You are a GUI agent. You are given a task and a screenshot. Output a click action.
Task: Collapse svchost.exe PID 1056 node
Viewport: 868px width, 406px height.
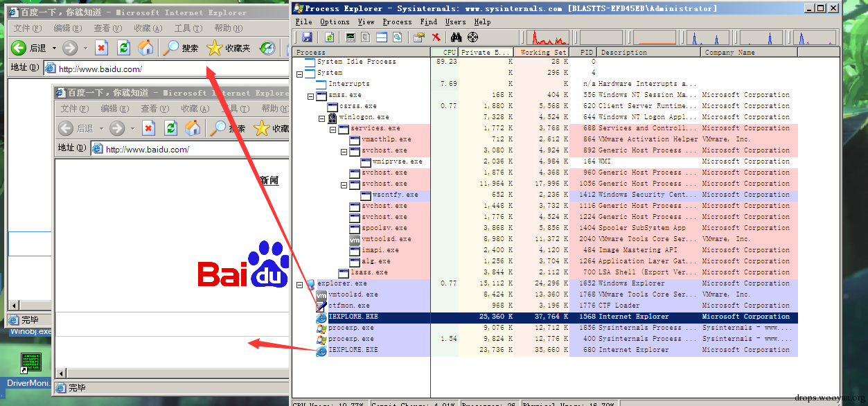[344, 184]
